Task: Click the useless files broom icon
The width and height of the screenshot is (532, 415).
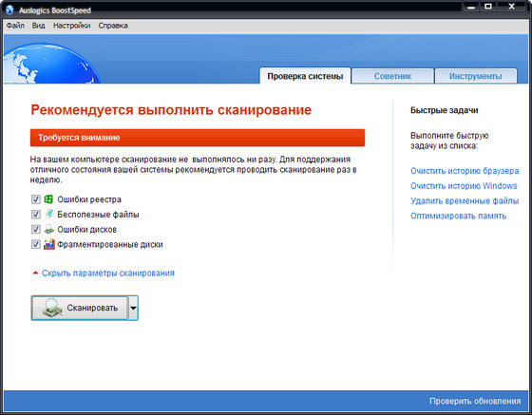Action: [x=49, y=214]
